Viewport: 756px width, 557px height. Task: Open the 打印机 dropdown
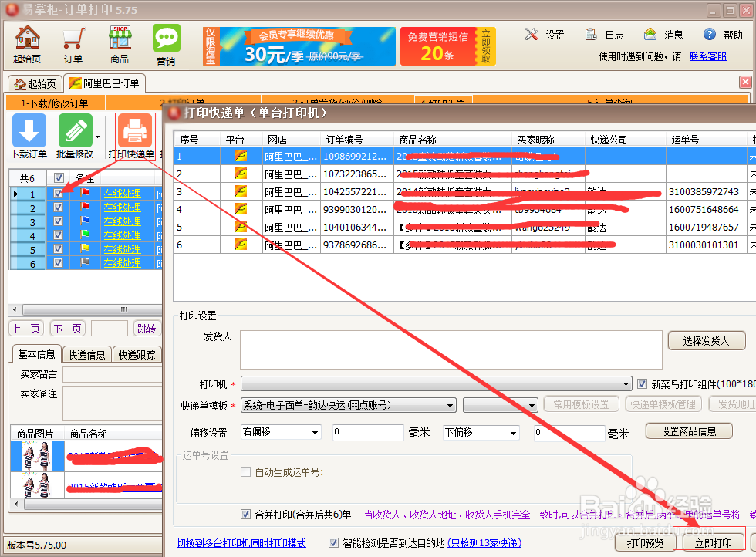(x=437, y=384)
